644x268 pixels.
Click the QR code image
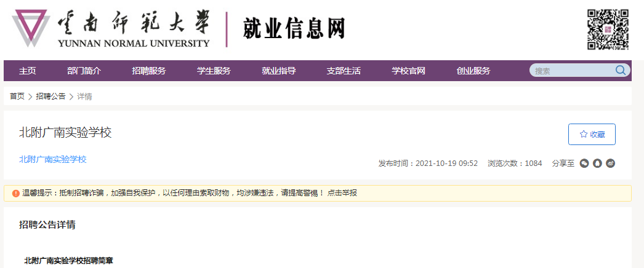tap(608, 29)
